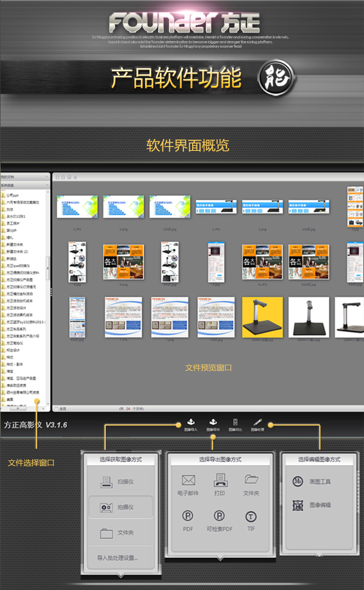Image resolution: width=364 pixels, height=590 pixels.
Task: Open the 公司ppt folder in tree
Action: pyautogui.click(x=13, y=195)
